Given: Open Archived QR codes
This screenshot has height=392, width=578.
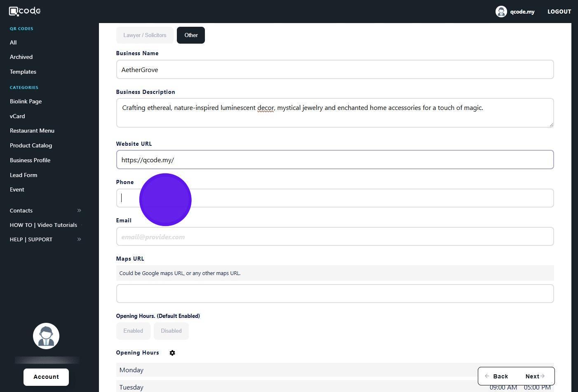Looking at the screenshot, I should click(21, 57).
